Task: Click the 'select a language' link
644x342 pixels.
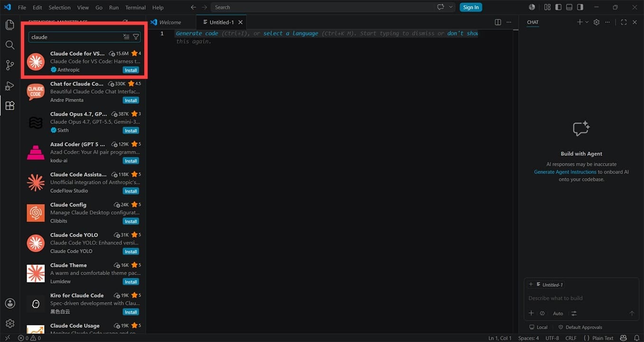Action: coord(291,33)
